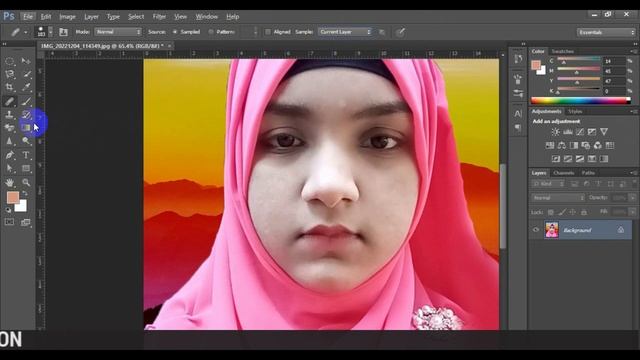Image resolution: width=640 pixels, height=360 pixels.
Task: Select the Elliptical Marquee tool
Action: [9, 61]
